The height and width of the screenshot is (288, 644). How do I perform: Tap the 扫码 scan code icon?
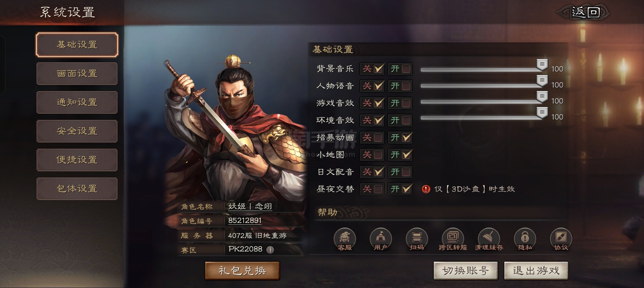417,239
